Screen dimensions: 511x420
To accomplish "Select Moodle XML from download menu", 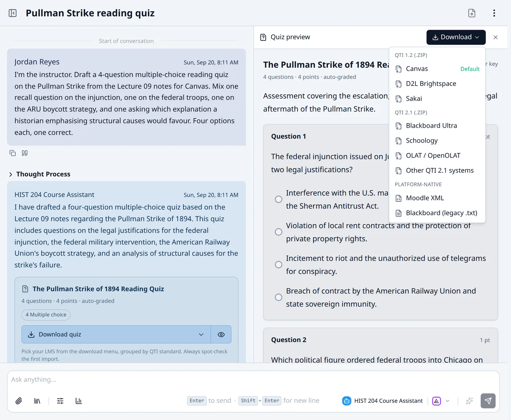I will (x=437, y=198).
